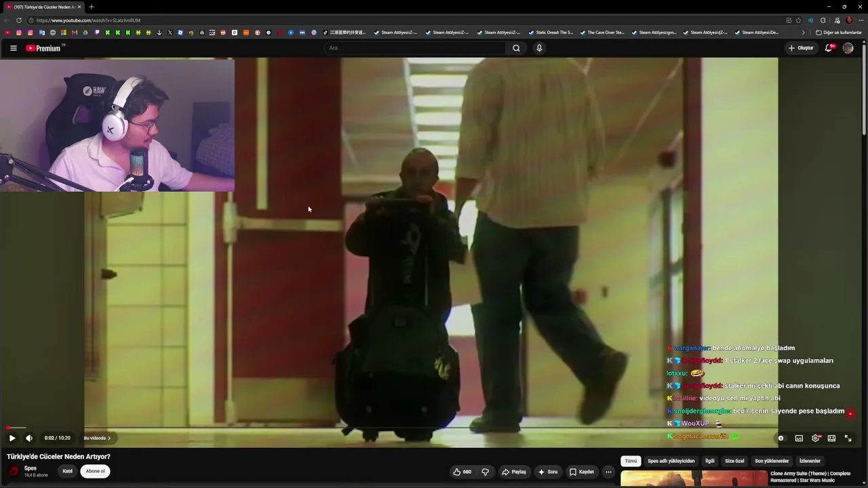Click the Katıl join button
Image resolution: width=868 pixels, height=488 pixels.
point(68,471)
